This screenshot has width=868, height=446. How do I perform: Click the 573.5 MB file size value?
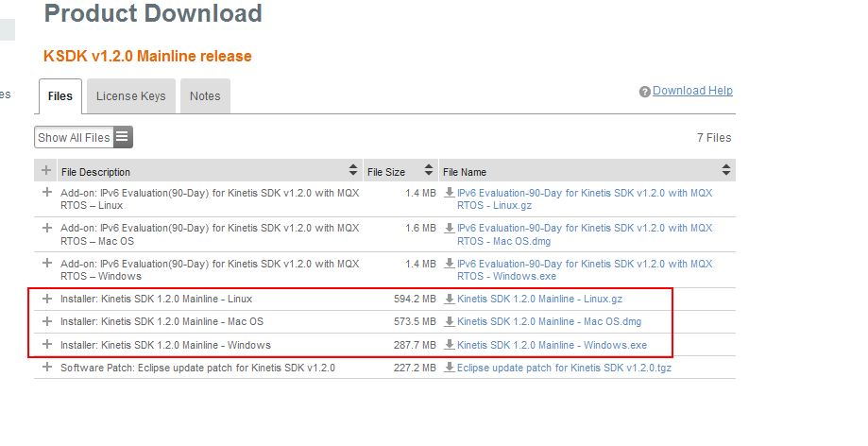(x=416, y=321)
